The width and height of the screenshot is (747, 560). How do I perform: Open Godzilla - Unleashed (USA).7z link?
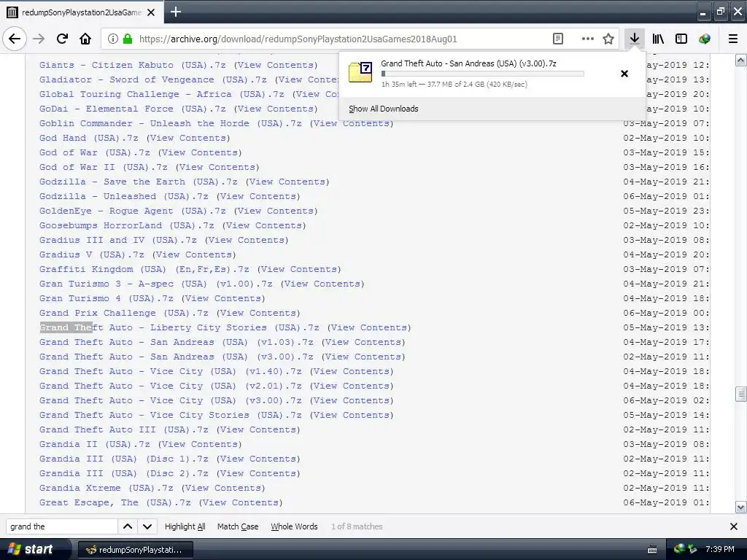pos(124,196)
